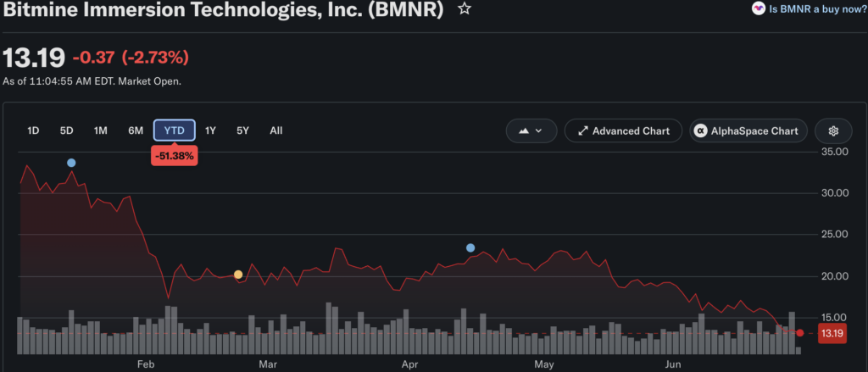Click the 'As of 11:04:55 AM EDT' timestamp
The width and height of the screenshot is (868, 372).
92,81
